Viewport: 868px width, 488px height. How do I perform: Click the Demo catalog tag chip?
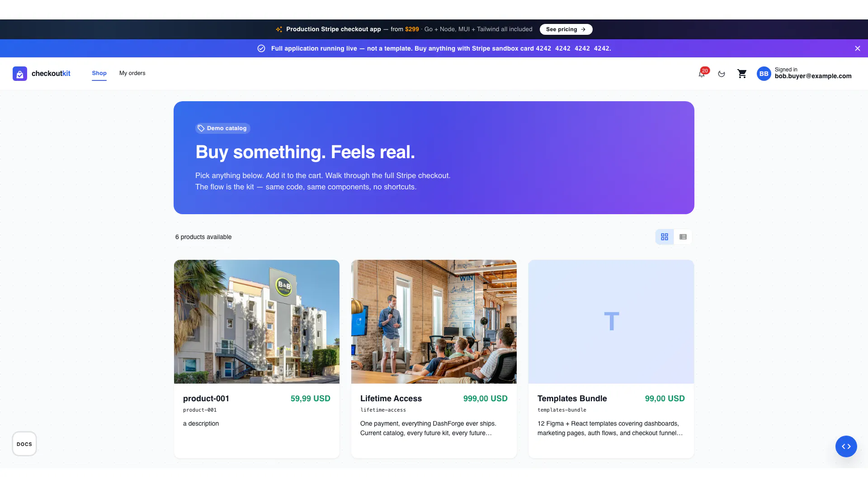click(223, 128)
